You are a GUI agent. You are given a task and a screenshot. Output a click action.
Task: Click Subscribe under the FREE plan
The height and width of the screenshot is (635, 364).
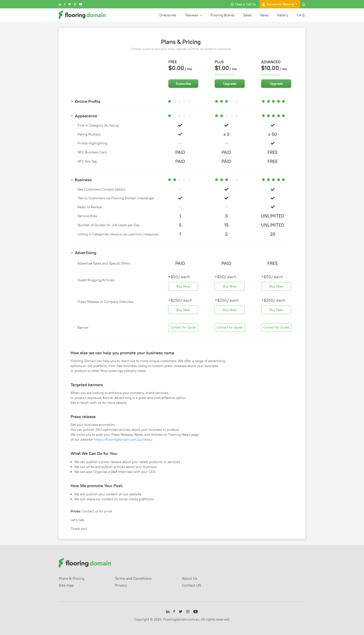tap(183, 84)
